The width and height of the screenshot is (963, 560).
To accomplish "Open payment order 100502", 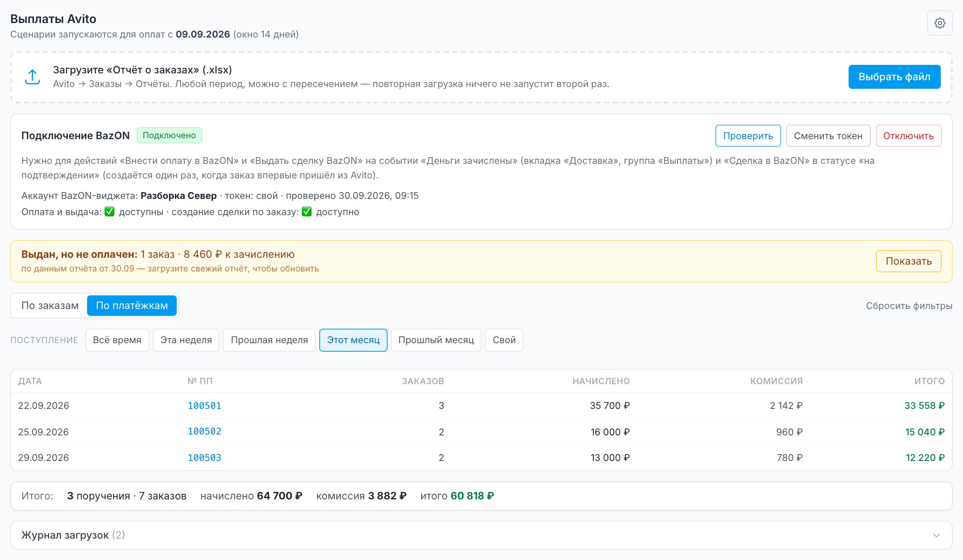I will (x=204, y=432).
